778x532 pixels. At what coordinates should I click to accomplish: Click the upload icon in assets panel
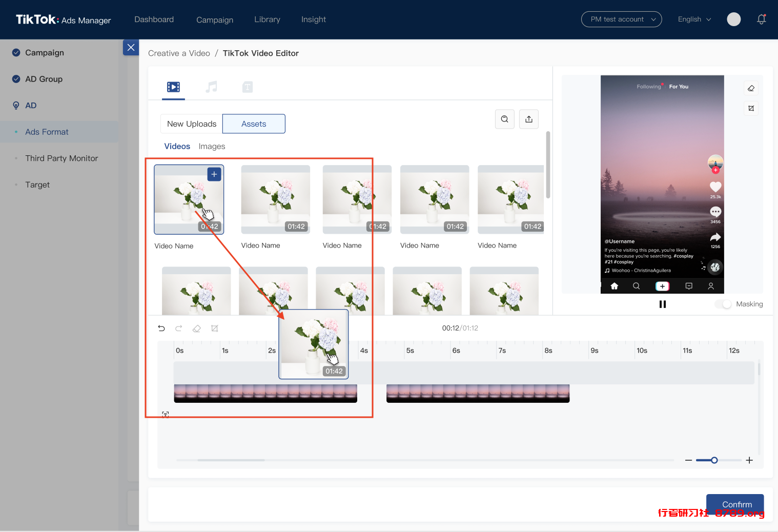point(529,119)
